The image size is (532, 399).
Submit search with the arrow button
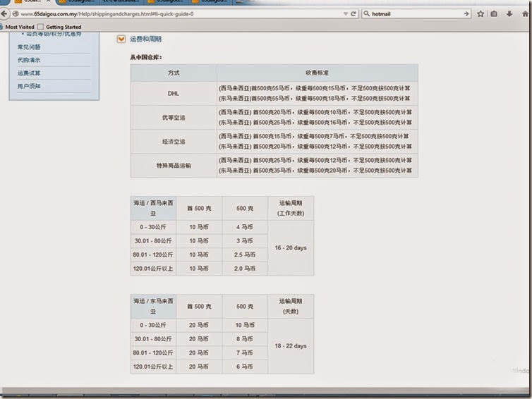[466, 14]
